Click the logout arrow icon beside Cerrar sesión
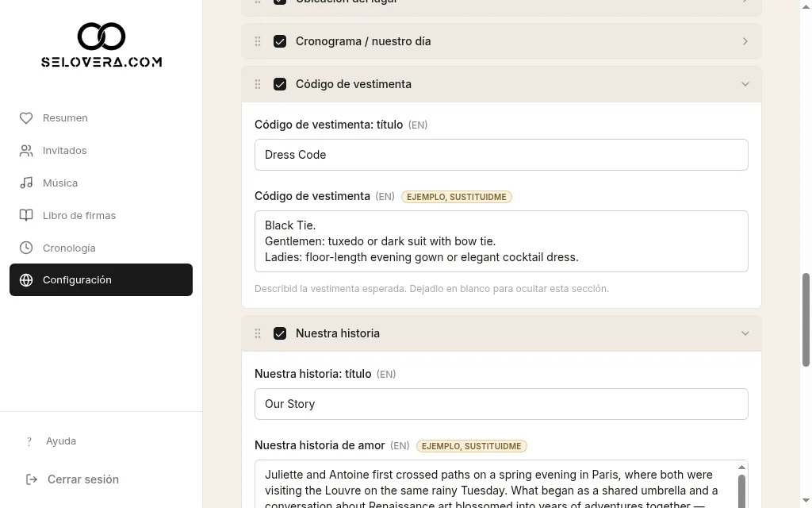 tap(32, 479)
